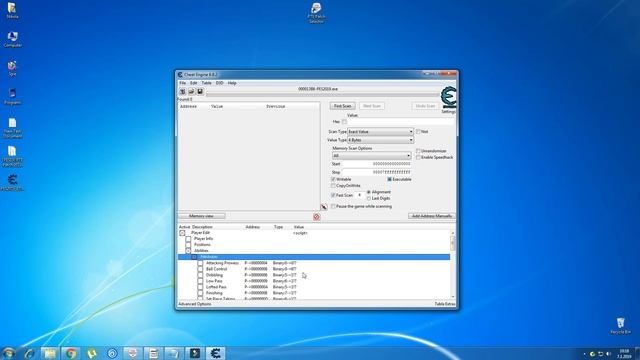Viewport: 640px width, 360px height.
Task: Click the address list vertical scrollbar
Action: coord(453,264)
